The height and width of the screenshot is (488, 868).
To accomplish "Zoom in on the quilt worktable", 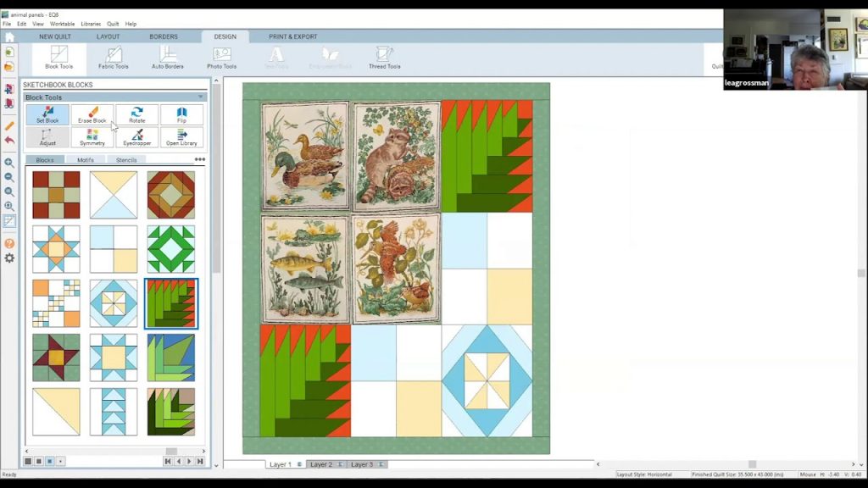I will [x=9, y=163].
